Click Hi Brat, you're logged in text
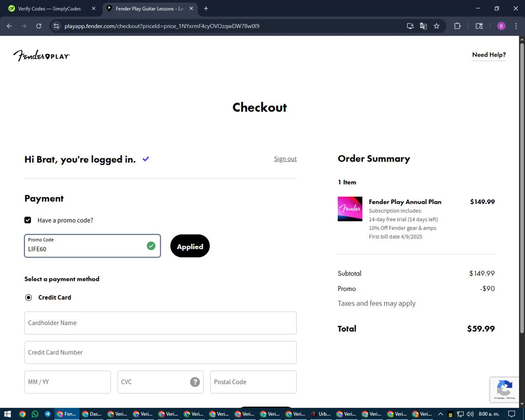This screenshot has width=525, height=420. click(80, 160)
